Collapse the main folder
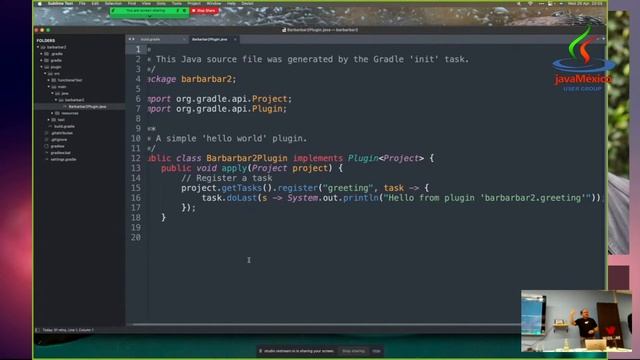The image size is (640, 360). point(49,87)
